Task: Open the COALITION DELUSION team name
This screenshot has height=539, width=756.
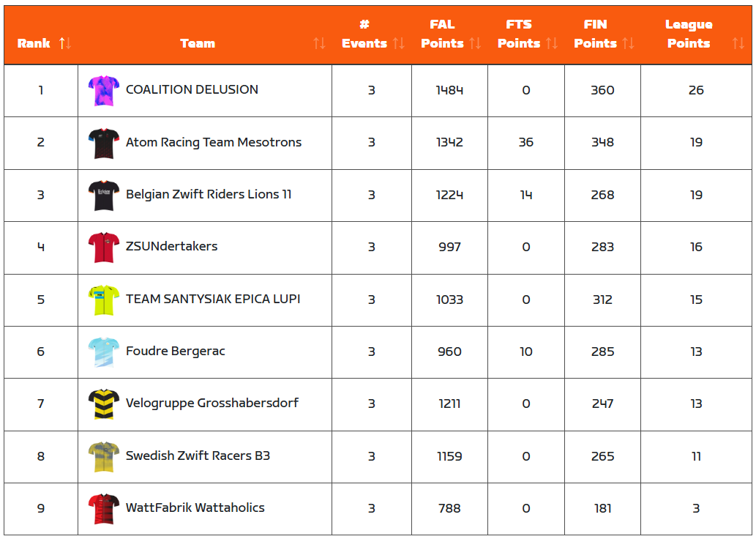Action: [x=192, y=90]
